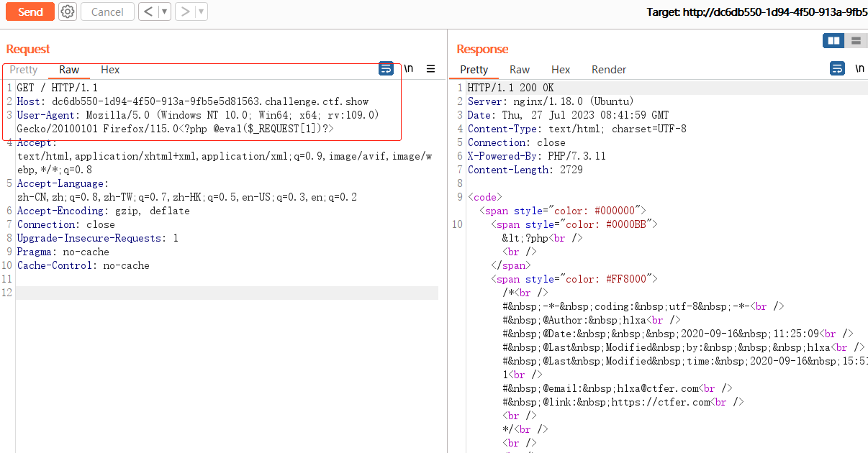The width and height of the screenshot is (868, 453).
Task: Open the Response Render tab
Action: click(x=609, y=70)
